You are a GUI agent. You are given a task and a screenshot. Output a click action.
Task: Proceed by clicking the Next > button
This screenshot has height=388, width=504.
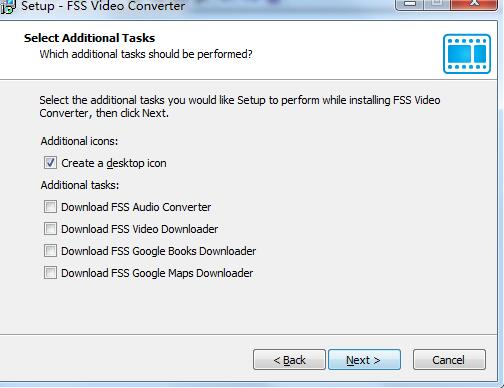click(364, 360)
